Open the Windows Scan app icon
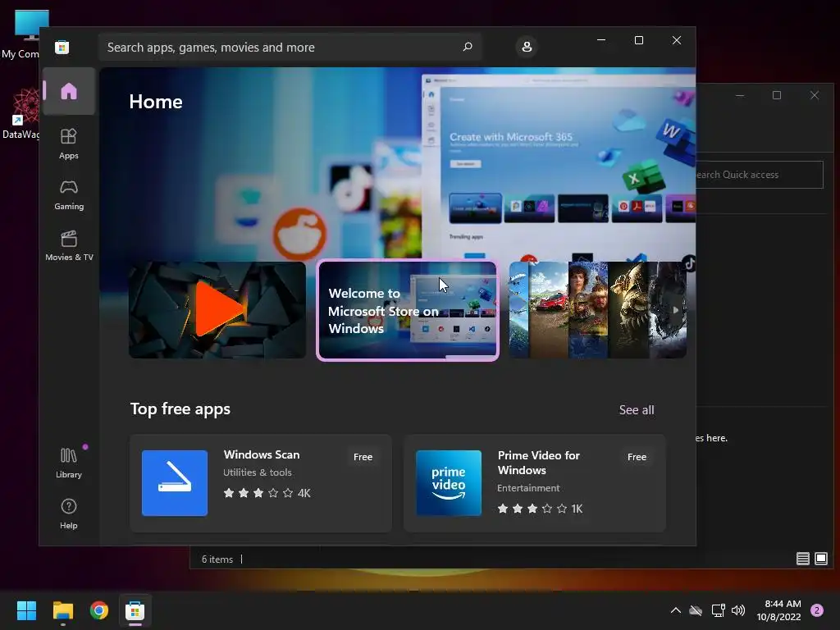The height and width of the screenshot is (630, 840). (175, 483)
